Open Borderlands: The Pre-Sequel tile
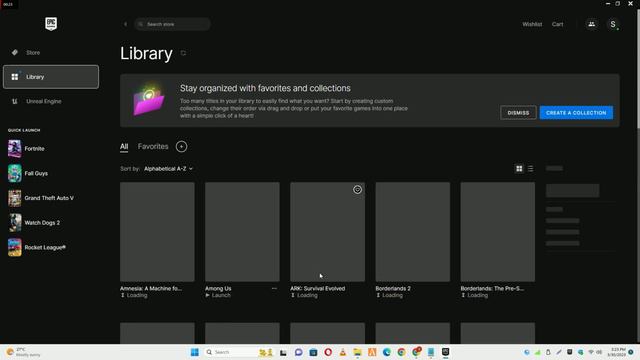Screen dimensions: 640x360 (498, 232)
